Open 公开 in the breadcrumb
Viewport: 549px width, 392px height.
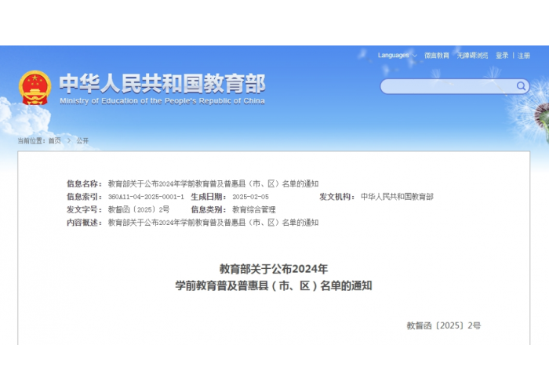coord(82,140)
